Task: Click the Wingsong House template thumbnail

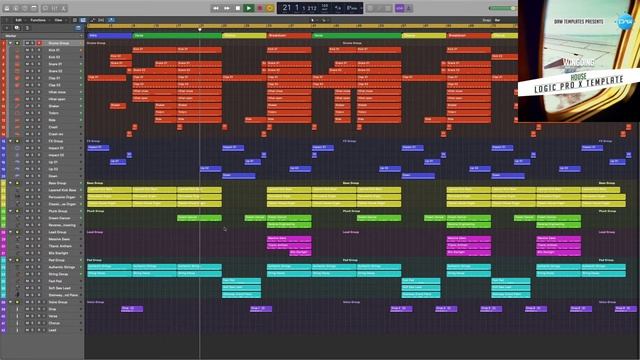Action: (x=579, y=61)
